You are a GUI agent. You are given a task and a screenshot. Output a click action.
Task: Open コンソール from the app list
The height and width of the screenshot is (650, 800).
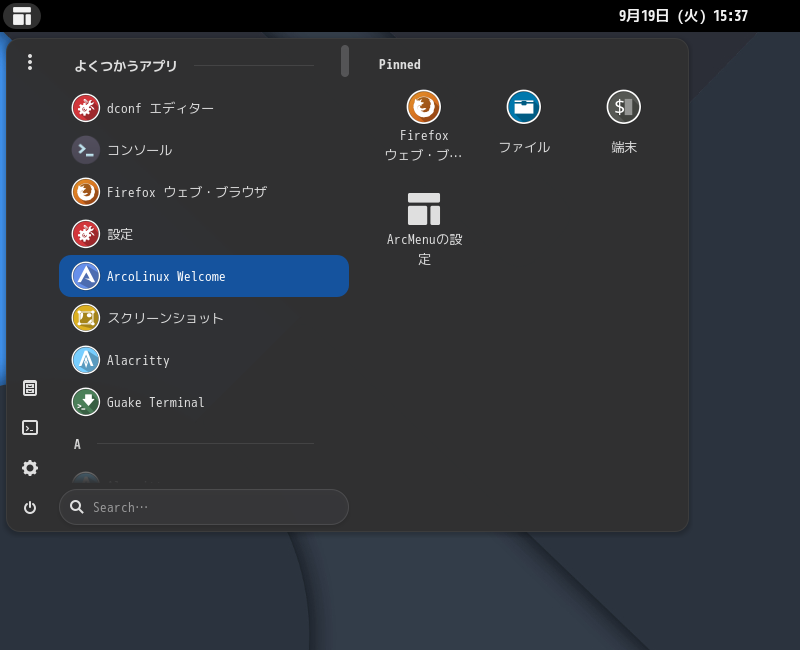click(x=204, y=150)
